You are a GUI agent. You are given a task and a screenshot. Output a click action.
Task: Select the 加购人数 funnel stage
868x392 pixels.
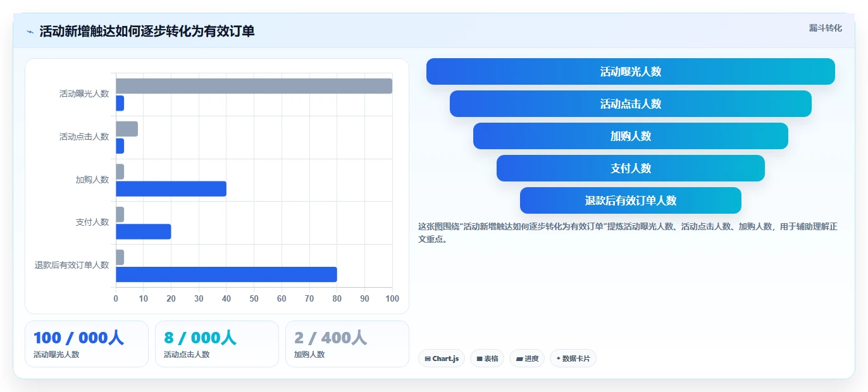631,136
